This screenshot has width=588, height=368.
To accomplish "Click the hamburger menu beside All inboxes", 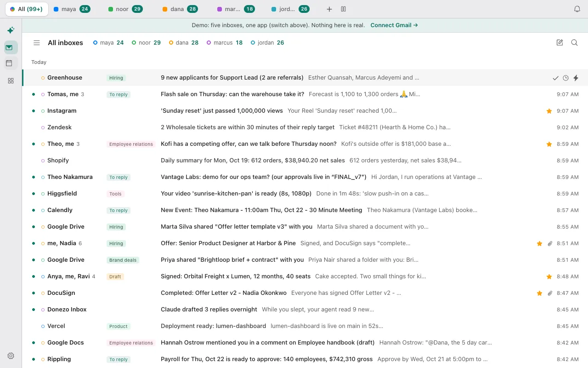I will tap(37, 43).
